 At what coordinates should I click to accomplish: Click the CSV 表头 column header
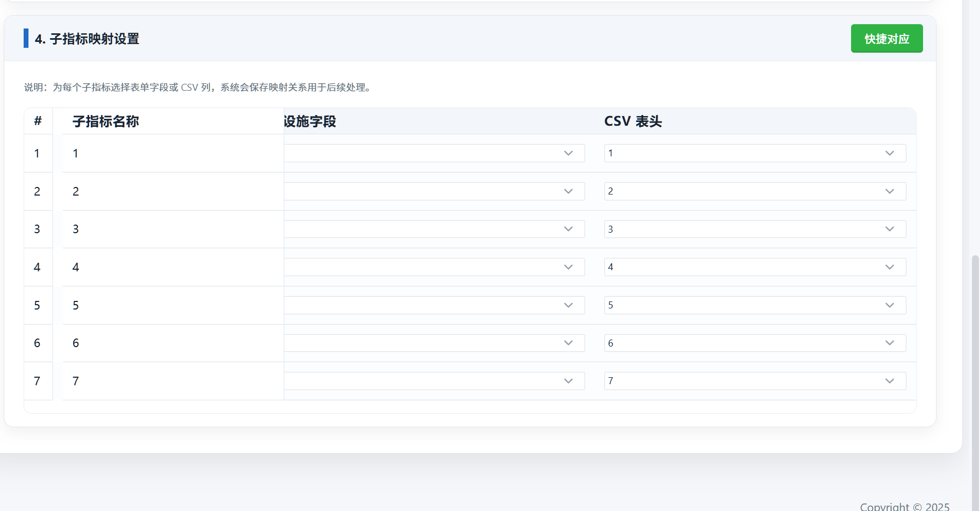pyautogui.click(x=633, y=121)
